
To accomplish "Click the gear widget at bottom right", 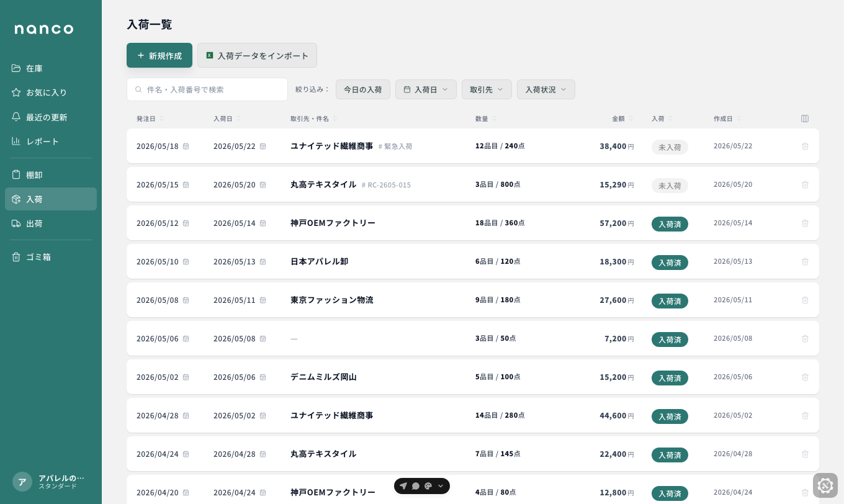I will [825, 485].
